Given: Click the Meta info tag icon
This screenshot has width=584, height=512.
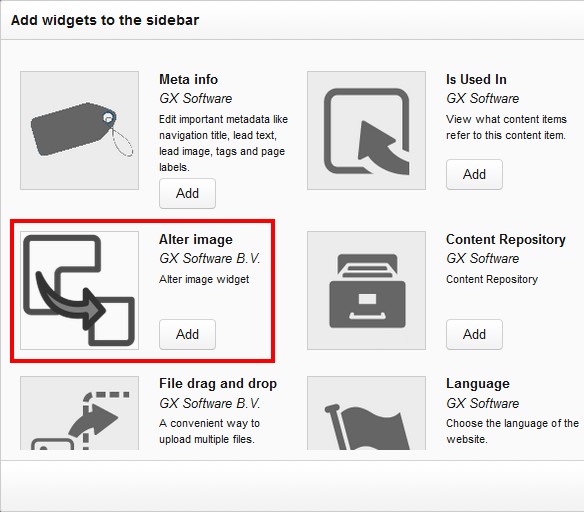Looking at the screenshot, I should (x=79, y=130).
